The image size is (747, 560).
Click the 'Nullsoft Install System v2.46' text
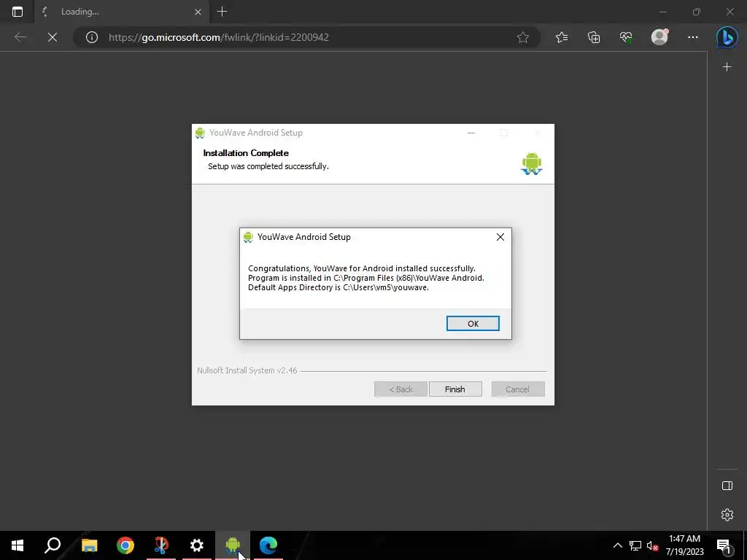(x=247, y=370)
